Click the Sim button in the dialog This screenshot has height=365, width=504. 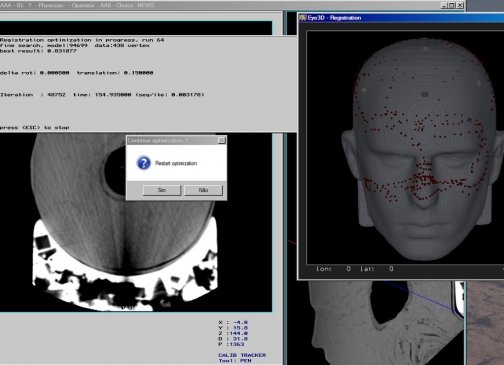(162, 190)
